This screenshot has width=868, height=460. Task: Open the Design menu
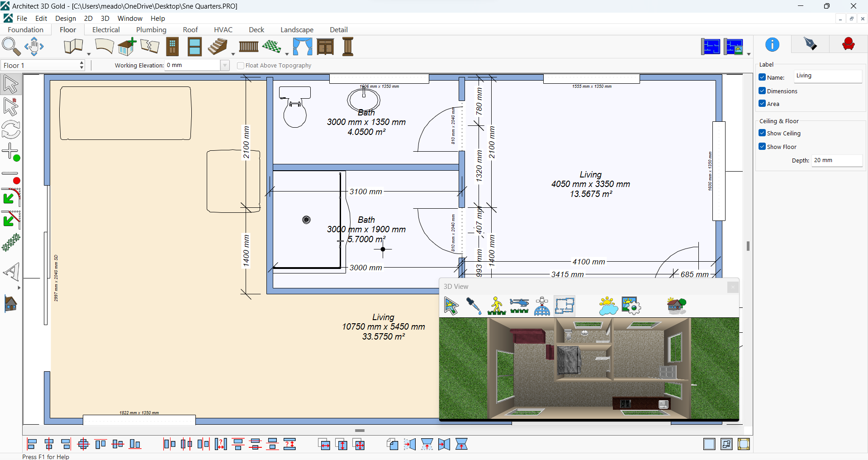click(66, 19)
